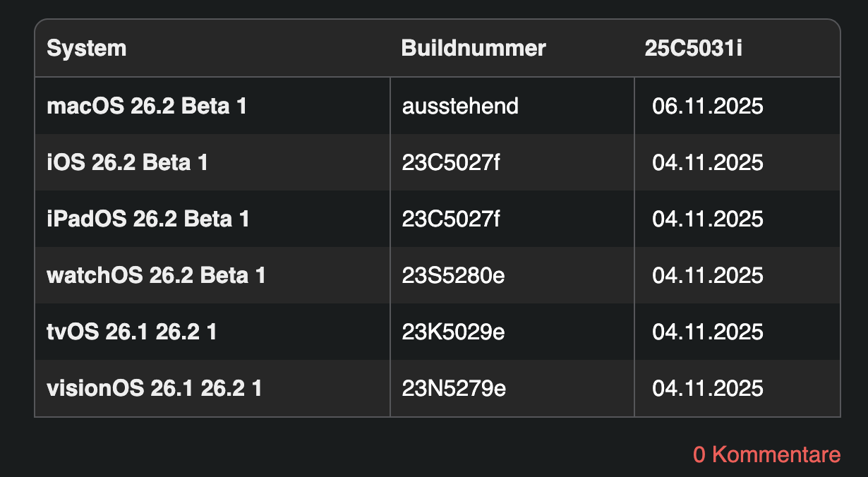868x477 pixels.
Task: Click the ausstehend build number cell
Action: 460,107
